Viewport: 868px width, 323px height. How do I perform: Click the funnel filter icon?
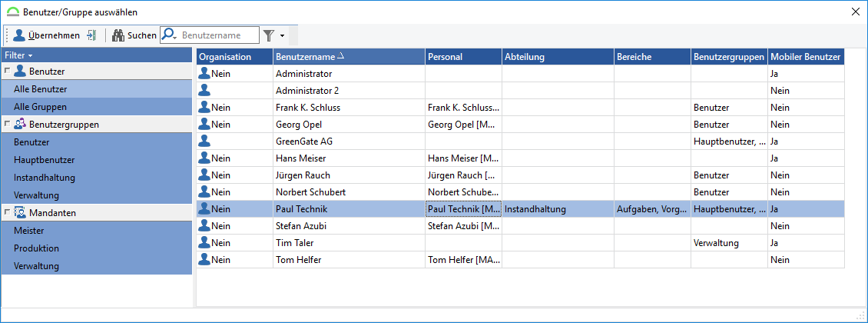point(269,35)
